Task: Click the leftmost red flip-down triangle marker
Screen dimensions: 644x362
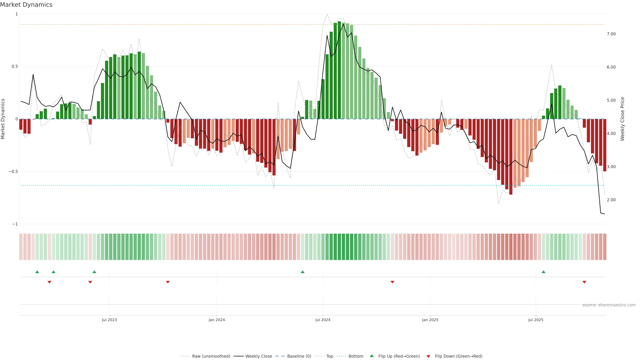Action: tap(49, 282)
